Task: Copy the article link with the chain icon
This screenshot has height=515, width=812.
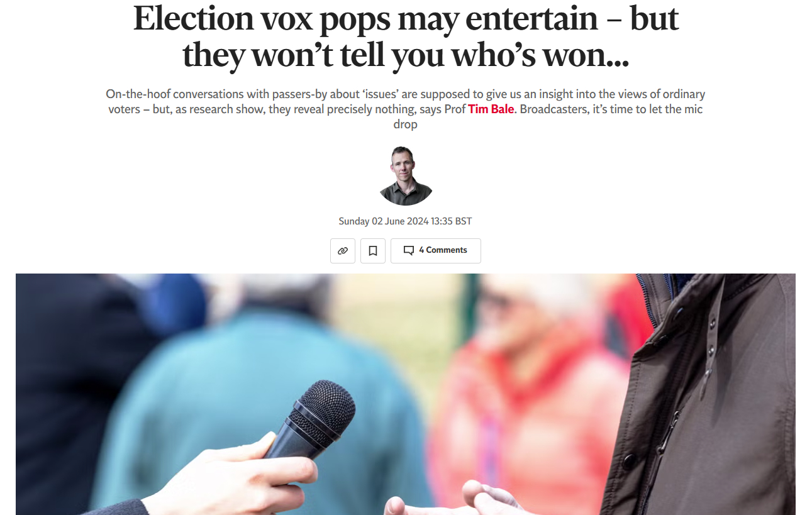Action: coord(343,250)
